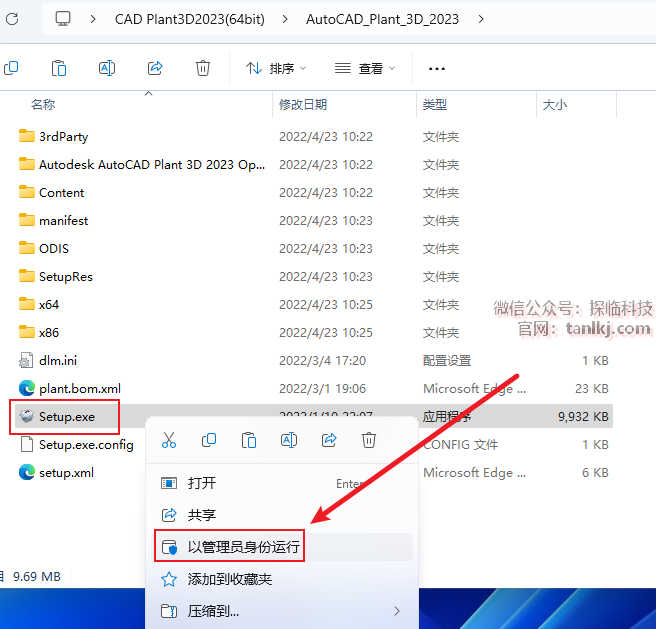Click the refresh icon beside the address bar
Viewport: 656px width, 629px height.
pos(12,19)
